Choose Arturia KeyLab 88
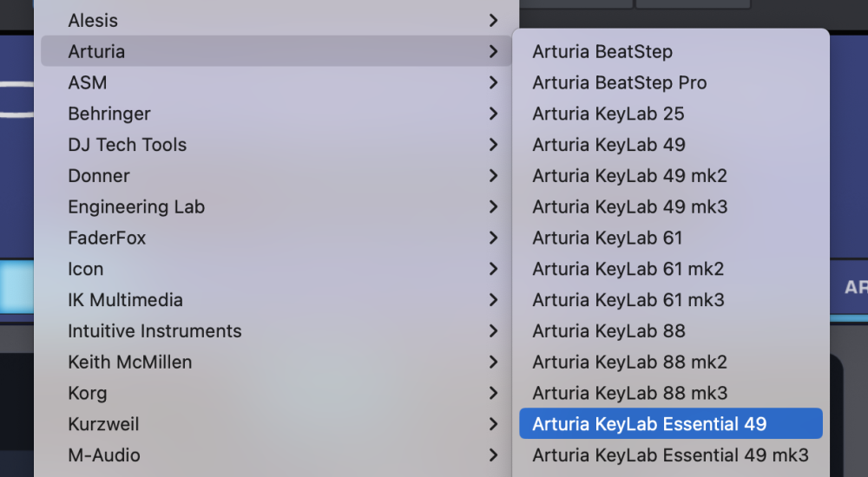Viewport: 868px width, 477px height. coord(608,331)
